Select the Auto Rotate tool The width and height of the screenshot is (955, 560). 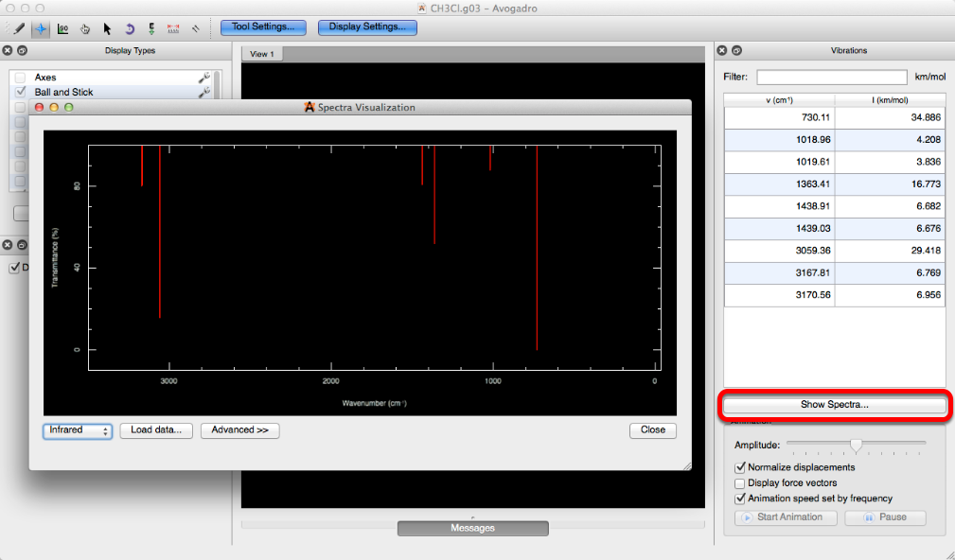[x=130, y=28]
